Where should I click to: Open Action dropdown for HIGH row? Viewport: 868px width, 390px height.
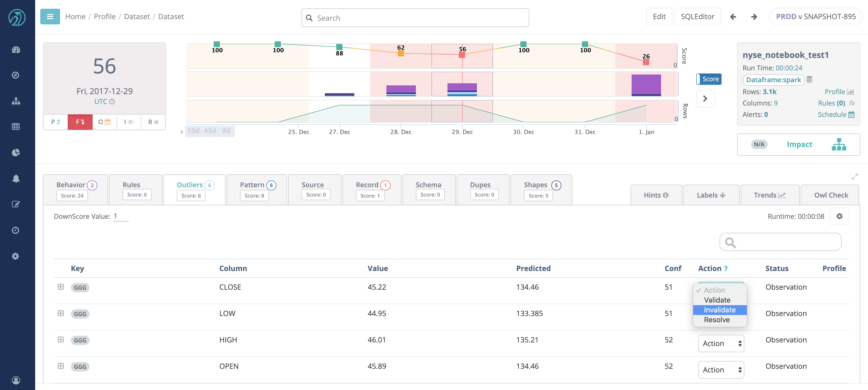(x=721, y=343)
